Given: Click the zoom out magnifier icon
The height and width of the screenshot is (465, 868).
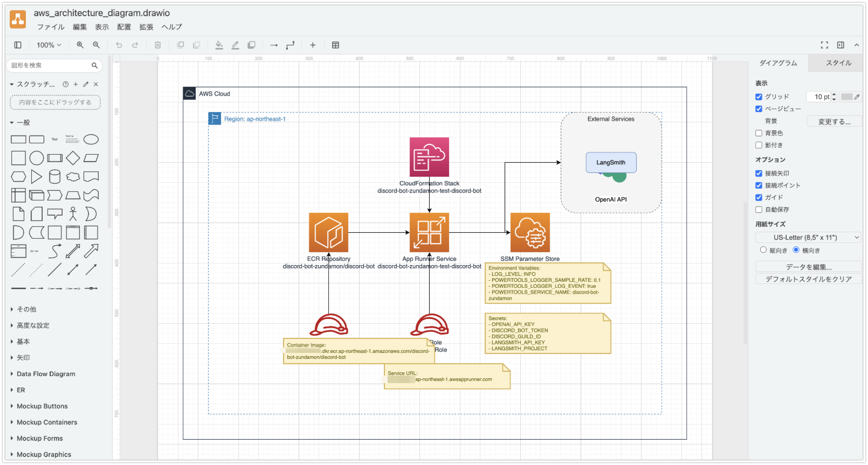Looking at the screenshot, I should [x=97, y=45].
